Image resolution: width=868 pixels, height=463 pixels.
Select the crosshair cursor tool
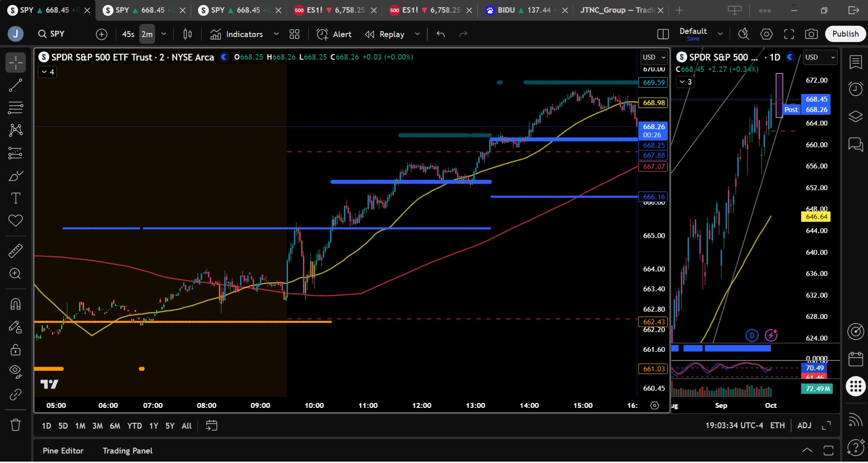tap(15, 63)
